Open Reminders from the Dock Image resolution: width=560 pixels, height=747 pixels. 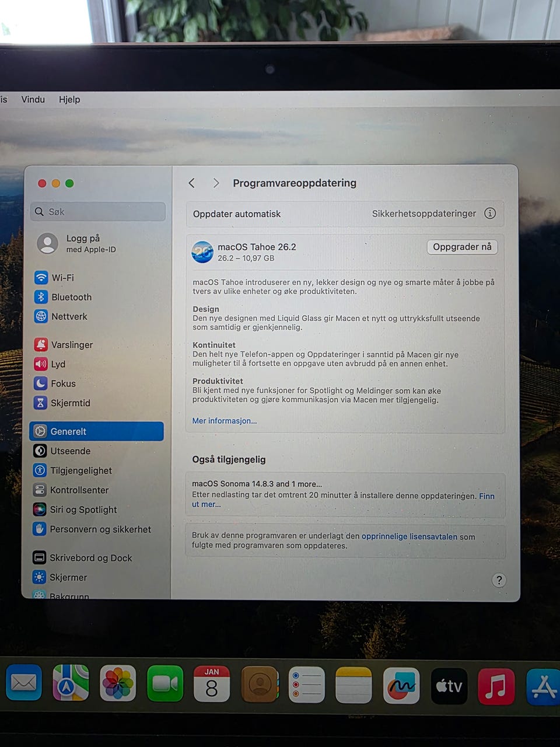[x=307, y=685]
